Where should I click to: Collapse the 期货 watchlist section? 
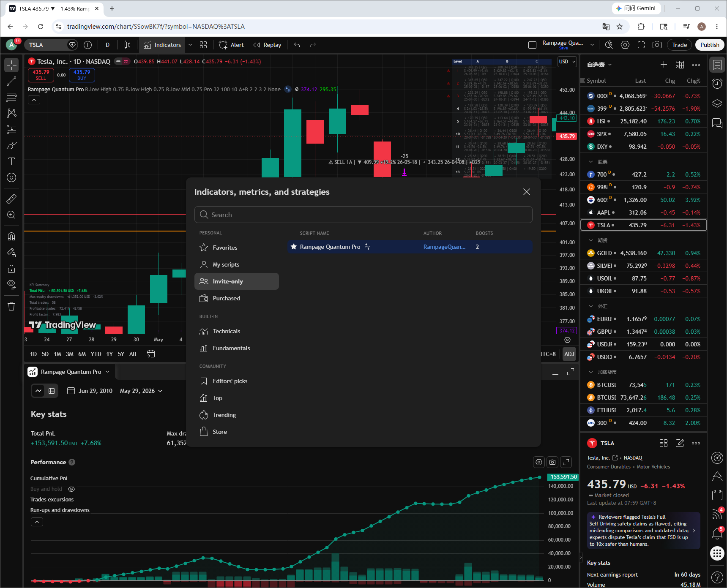(x=591, y=240)
